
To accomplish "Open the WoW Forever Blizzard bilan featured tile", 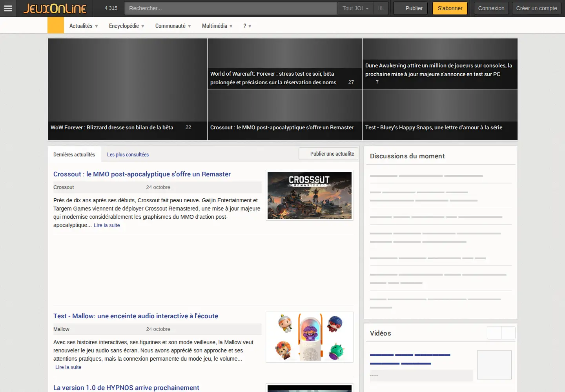I will 128,89.
